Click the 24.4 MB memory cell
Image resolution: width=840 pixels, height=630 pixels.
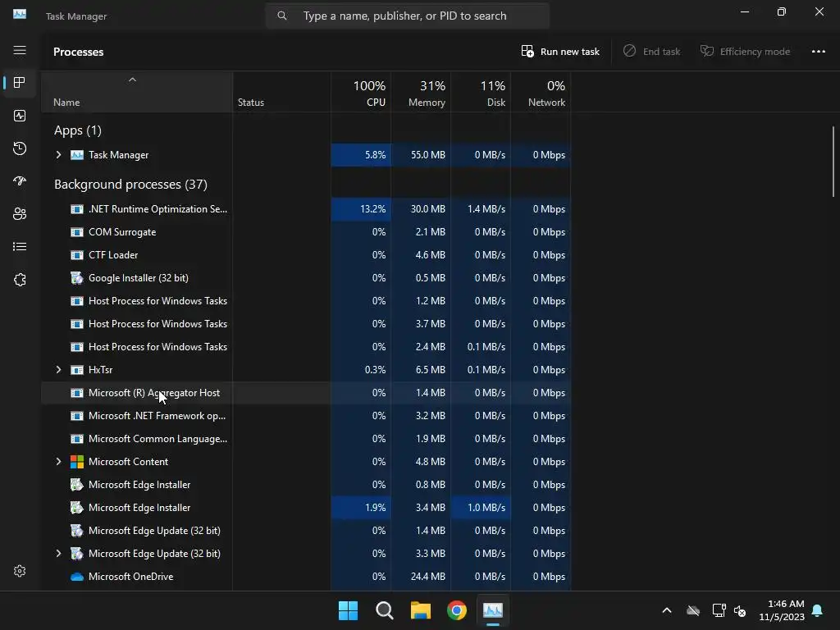click(421, 577)
